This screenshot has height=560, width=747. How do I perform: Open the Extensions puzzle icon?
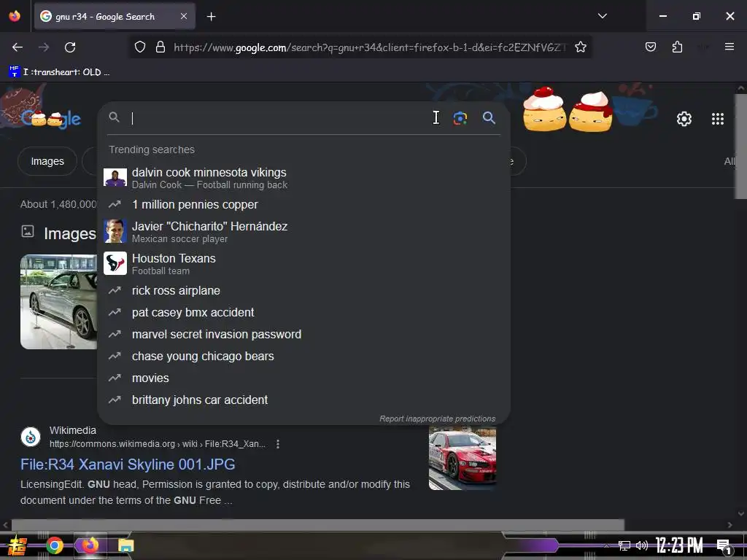pyautogui.click(x=677, y=47)
